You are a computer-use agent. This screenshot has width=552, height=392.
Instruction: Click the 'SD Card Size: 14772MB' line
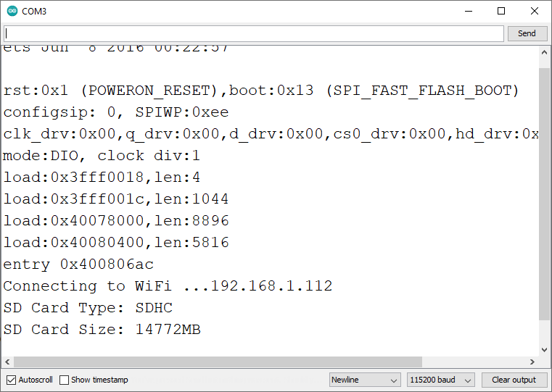(x=102, y=330)
